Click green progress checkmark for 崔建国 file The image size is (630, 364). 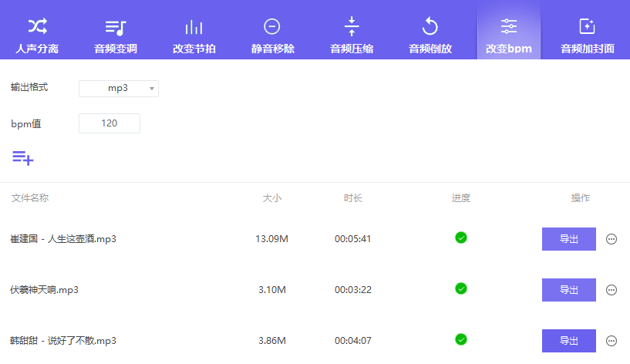pos(461,238)
